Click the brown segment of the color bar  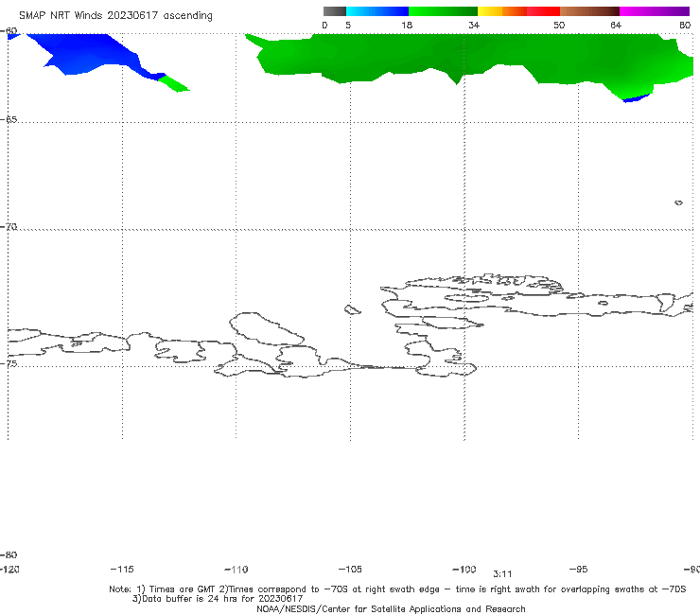[589, 11]
